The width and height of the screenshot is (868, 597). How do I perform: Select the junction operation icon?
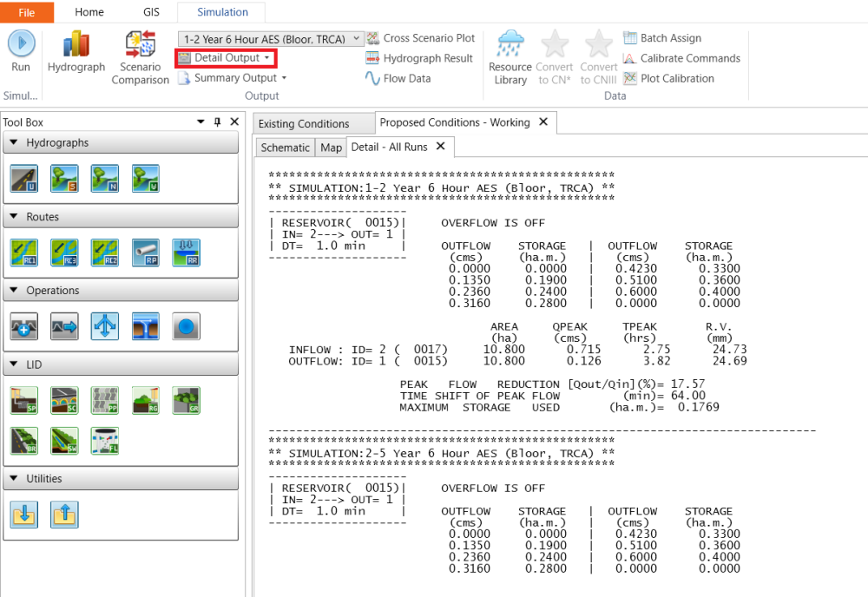[x=146, y=326]
